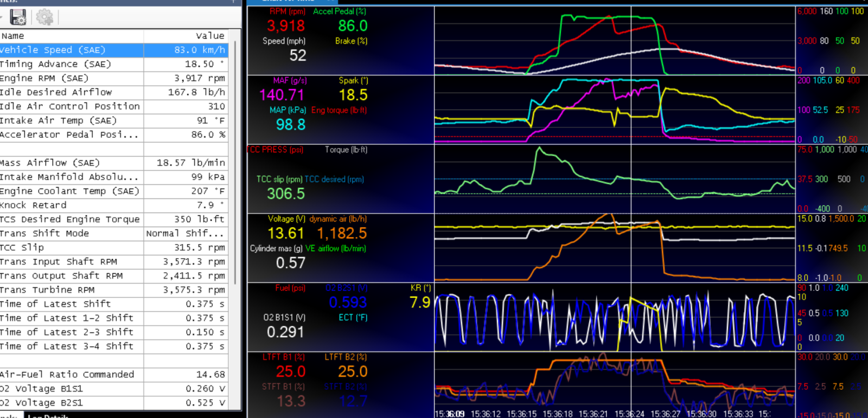The width and height of the screenshot is (868, 418).
Task: Click the green Accel Pedal (%) label
Action: coord(340,11)
